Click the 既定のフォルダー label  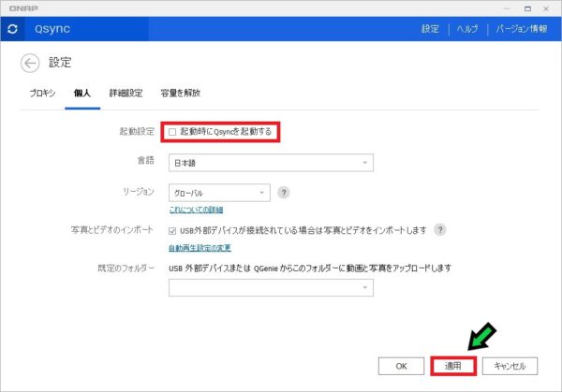(126, 268)
